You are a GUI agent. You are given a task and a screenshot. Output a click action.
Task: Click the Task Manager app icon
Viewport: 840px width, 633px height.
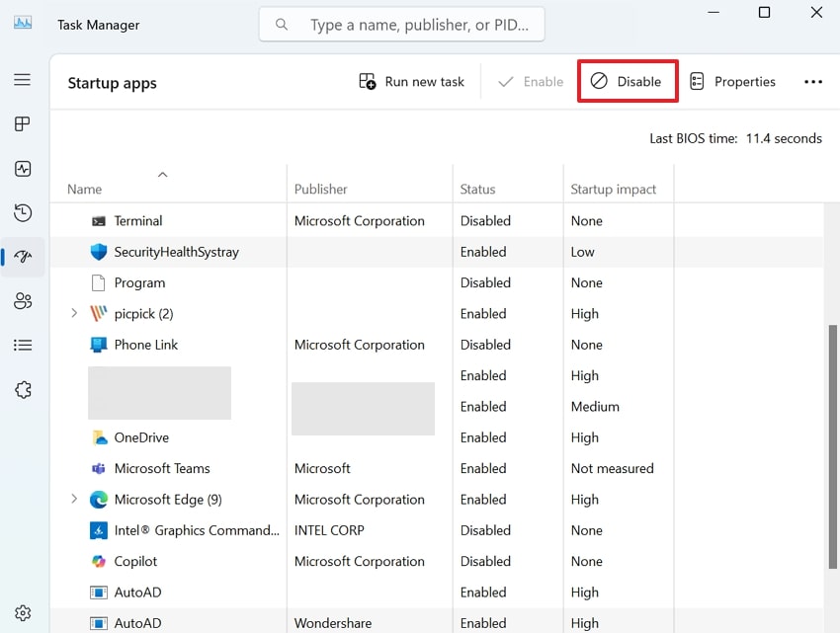[x=23, y=23]
